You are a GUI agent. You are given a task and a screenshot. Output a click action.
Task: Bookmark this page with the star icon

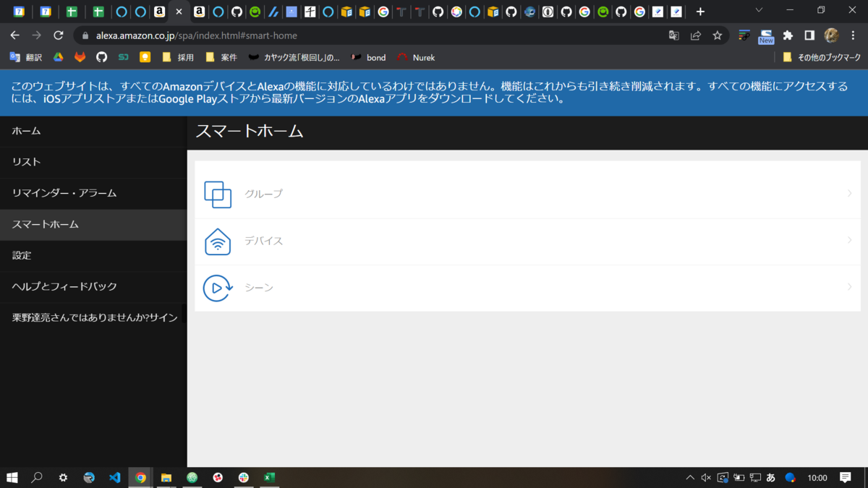pyautogui.click(x=717, y=35)
